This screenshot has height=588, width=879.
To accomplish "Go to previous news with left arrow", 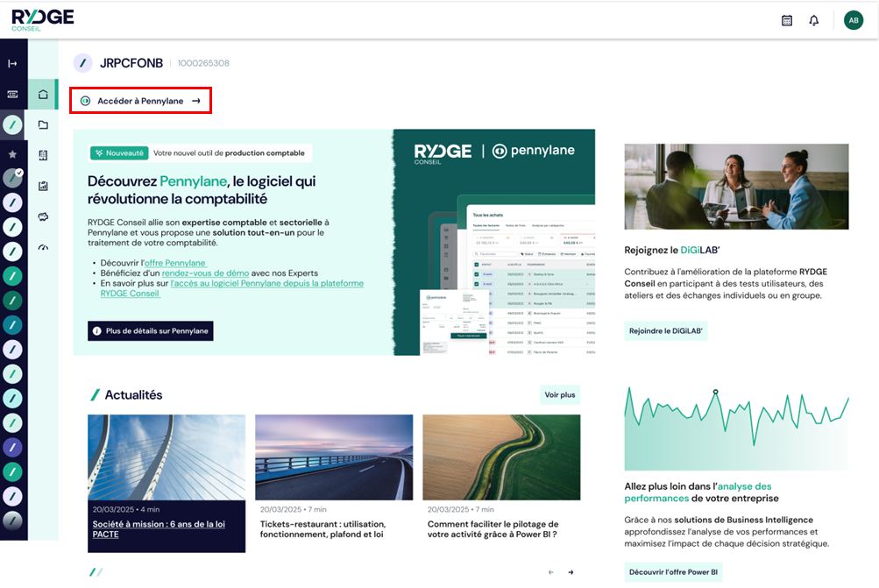I will pyautogui.click(x=551, y=572).
